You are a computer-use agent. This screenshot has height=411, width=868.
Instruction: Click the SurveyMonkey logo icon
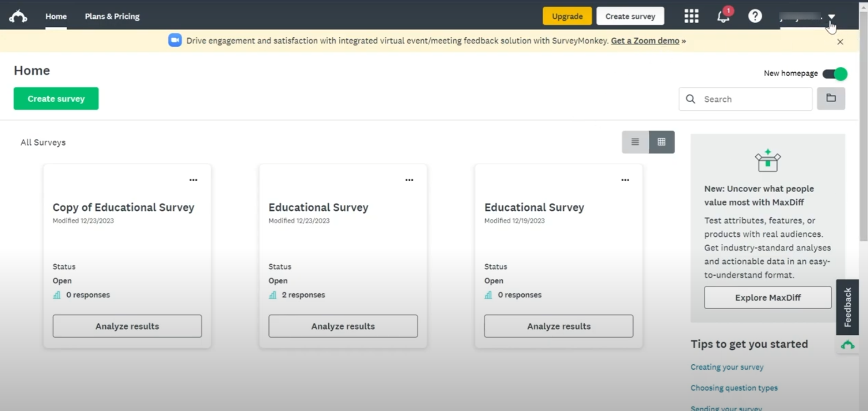[18, 16]
